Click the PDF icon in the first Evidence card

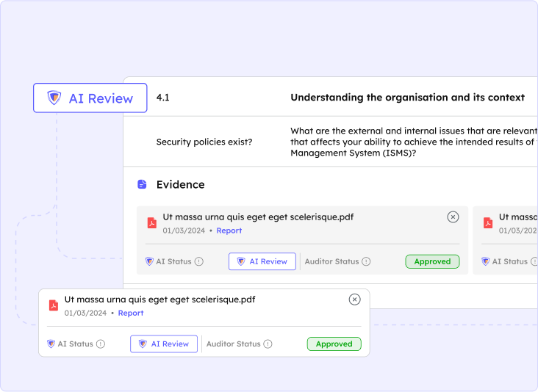tap(151, 223)
